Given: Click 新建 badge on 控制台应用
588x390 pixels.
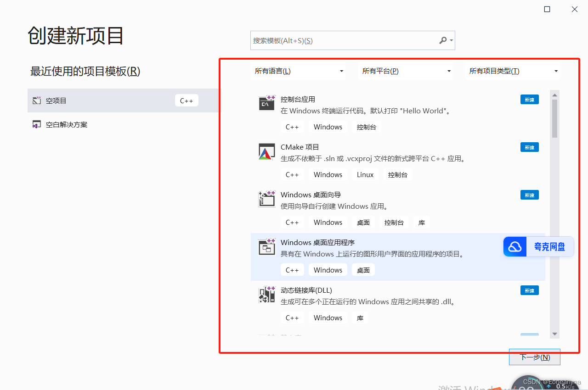Looking at the screenshot, I should pos(530,100).
